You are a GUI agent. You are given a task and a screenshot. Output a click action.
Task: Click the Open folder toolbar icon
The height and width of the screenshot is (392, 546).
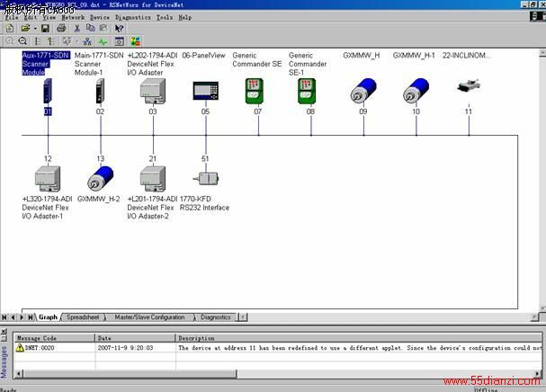pyautogui.click(x=25, y=28)
